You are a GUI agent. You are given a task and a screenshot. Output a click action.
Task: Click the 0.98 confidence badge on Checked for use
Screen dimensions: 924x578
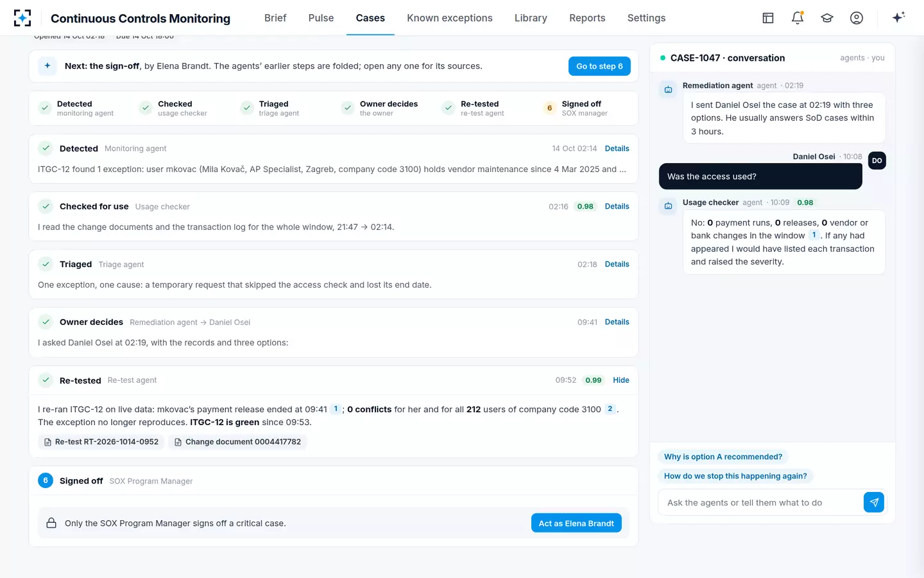pyautogui.click(x=585, y=206)
